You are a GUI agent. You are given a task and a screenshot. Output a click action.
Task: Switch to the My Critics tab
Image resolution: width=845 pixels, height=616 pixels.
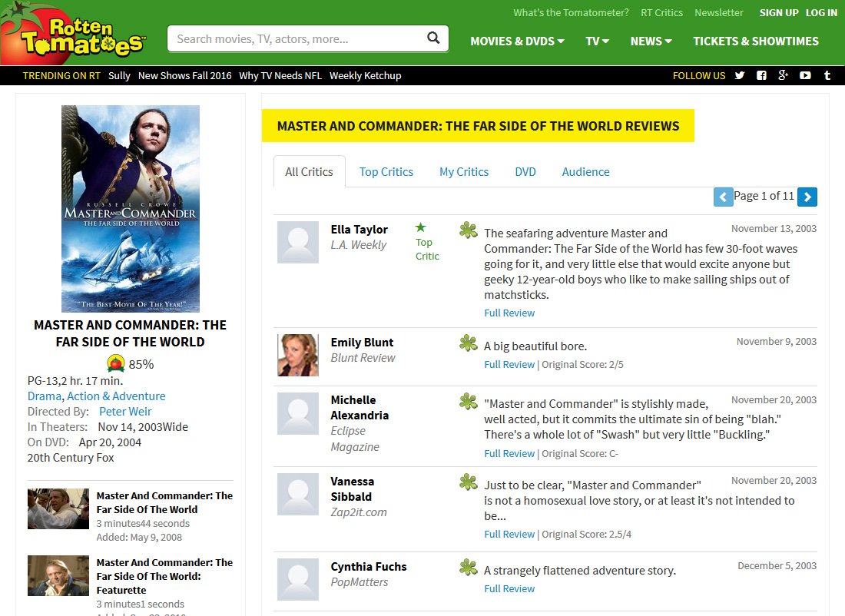pos(464,171)
